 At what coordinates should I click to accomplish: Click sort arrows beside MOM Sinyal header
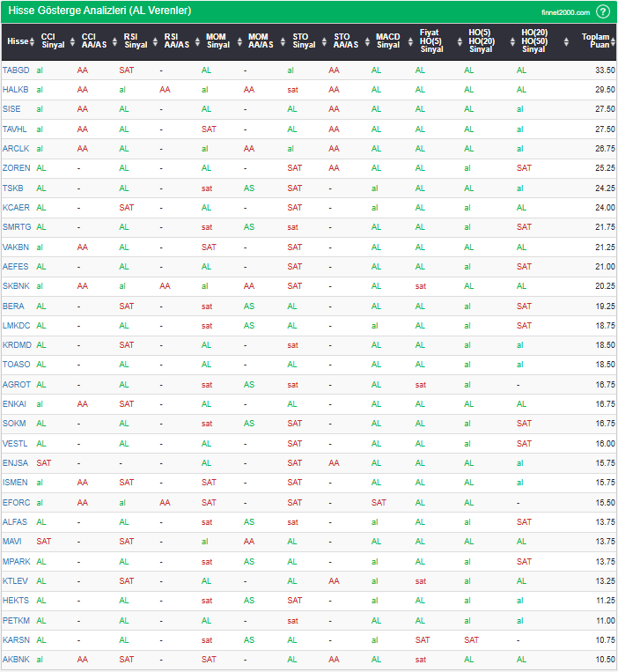point(240,41)
